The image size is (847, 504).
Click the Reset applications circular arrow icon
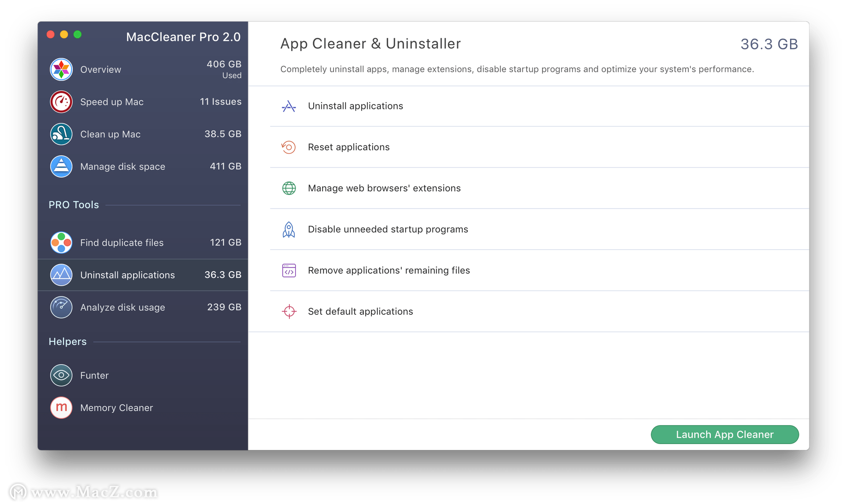[x=289, y=147]
